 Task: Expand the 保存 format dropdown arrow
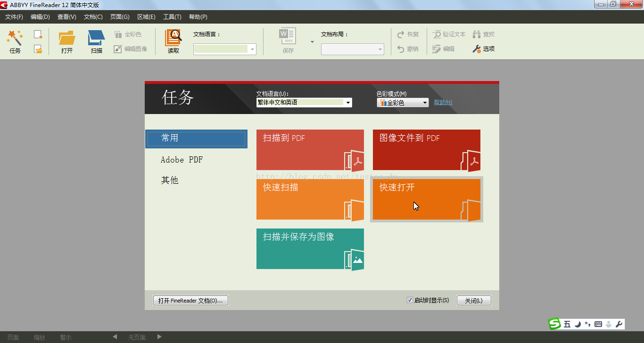(312, 42)
